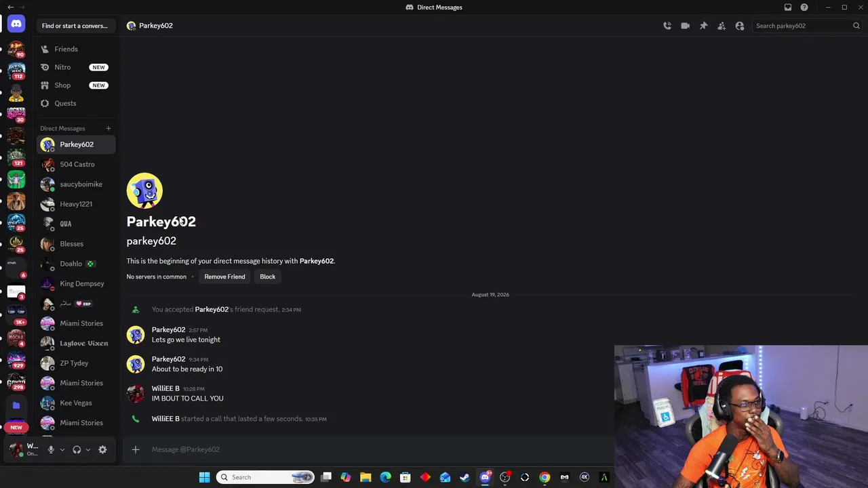
Task: Click Parkey602 name in the friend request notice
Action: tap(212, 310)
